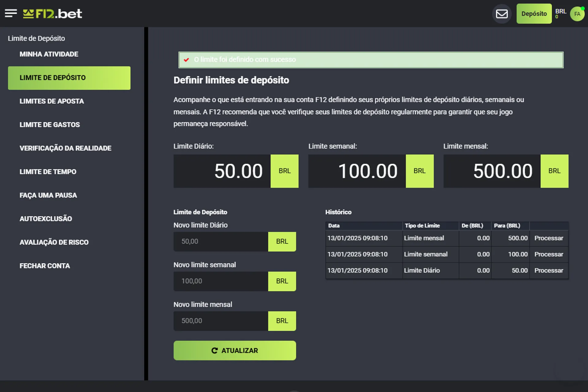
Task: Click 500.00 in the Para (BRL) column
Action: coord(518,238)
